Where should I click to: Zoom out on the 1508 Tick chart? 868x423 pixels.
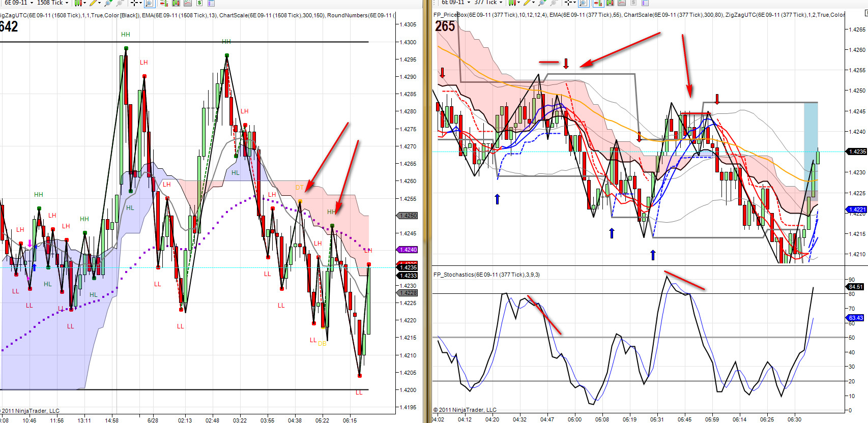pos(120,3)
